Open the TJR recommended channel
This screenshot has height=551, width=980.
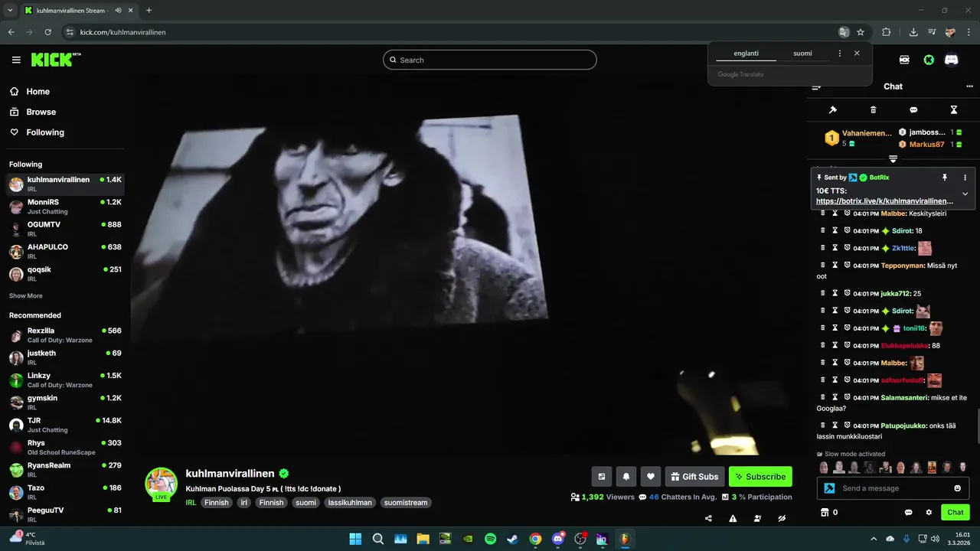(65, 425)
